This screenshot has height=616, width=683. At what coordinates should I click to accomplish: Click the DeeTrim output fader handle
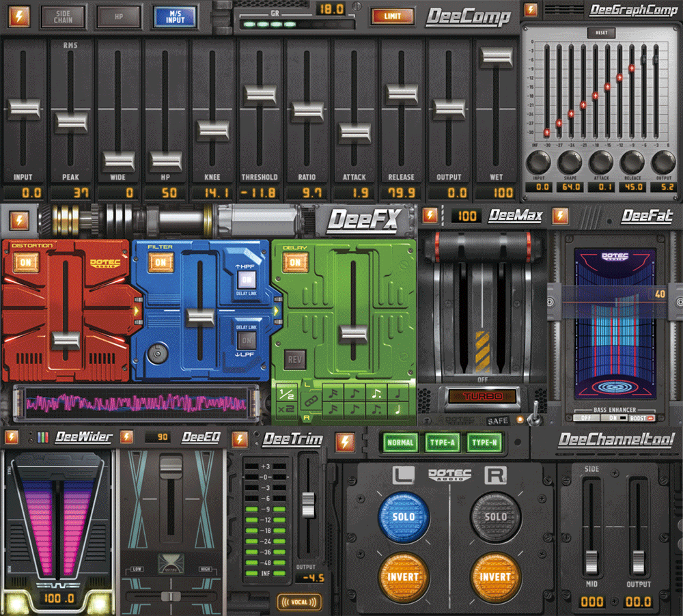[x=308, y=505]
